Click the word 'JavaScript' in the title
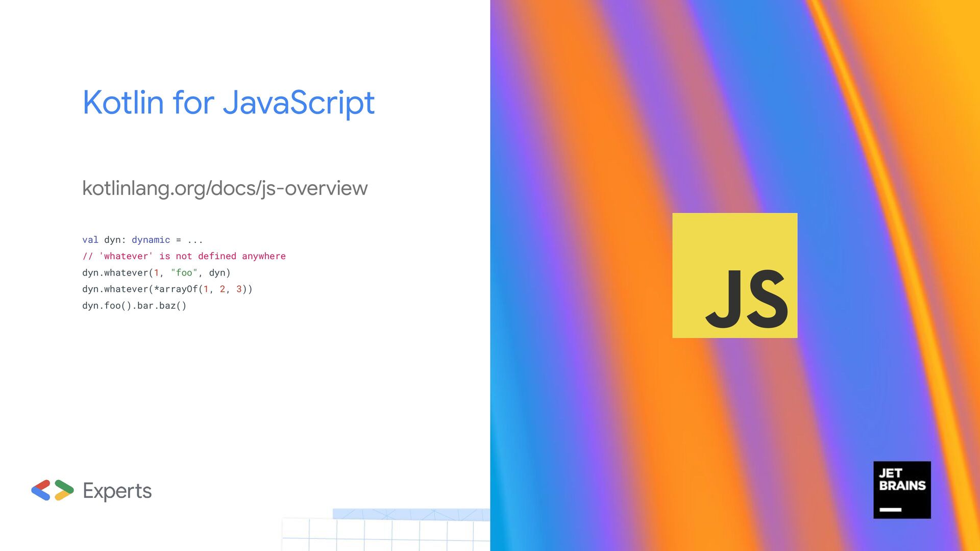This screenshot has width=980, height=551. pos(299,103)
